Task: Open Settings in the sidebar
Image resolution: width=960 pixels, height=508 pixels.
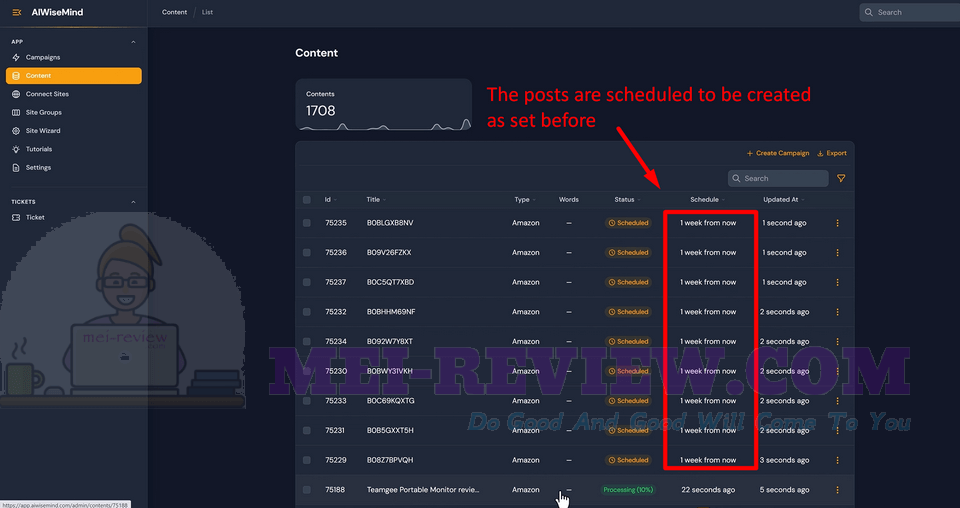Action: [x=38, y=168]
